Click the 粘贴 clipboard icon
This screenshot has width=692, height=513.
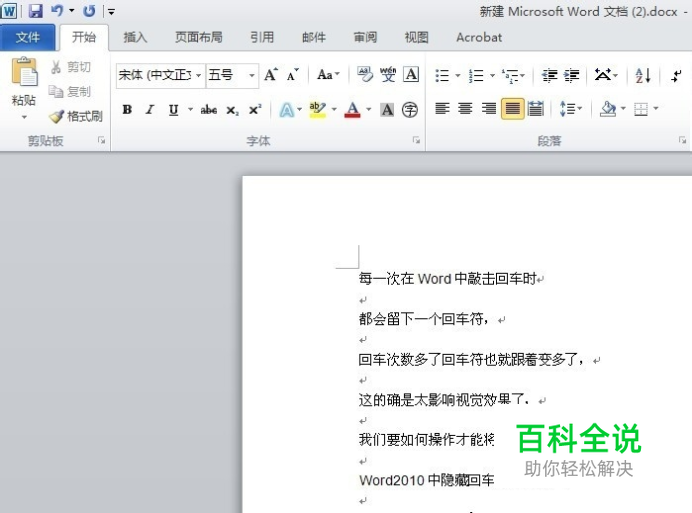tap(24, 72)
